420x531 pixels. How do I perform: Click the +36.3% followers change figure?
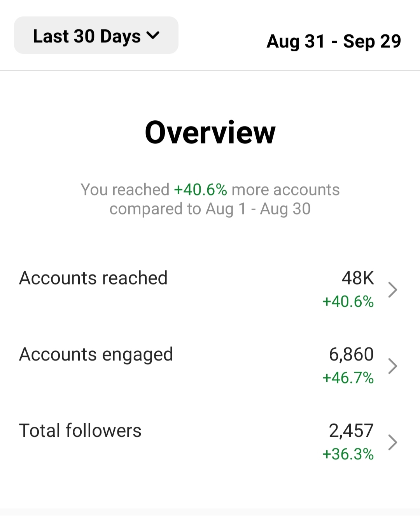click(x=348, y=454)
